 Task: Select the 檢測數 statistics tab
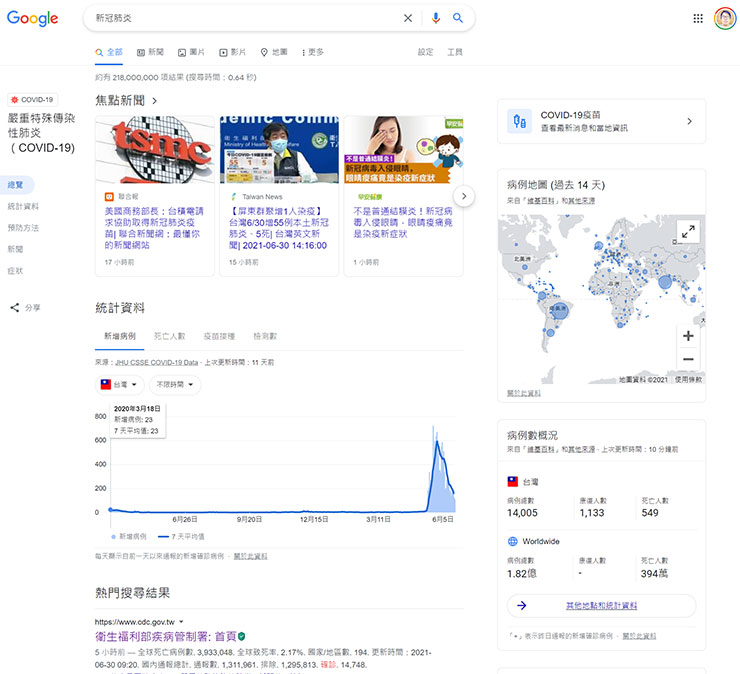pos(265,336)
